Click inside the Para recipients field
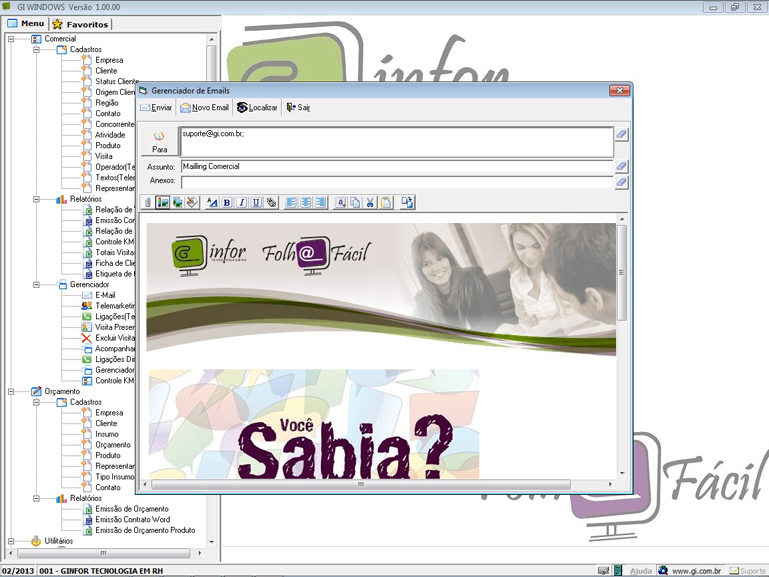 397,142
